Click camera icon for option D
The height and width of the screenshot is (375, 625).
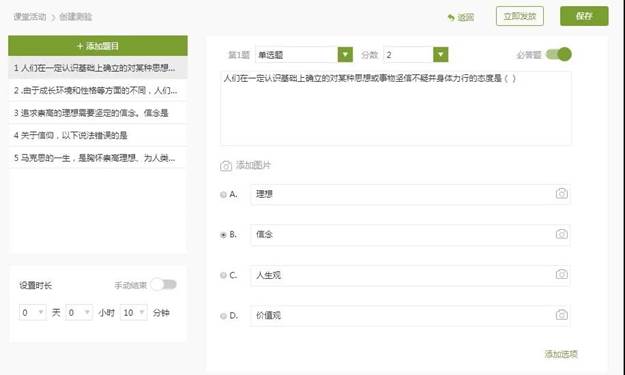(562, 315)
